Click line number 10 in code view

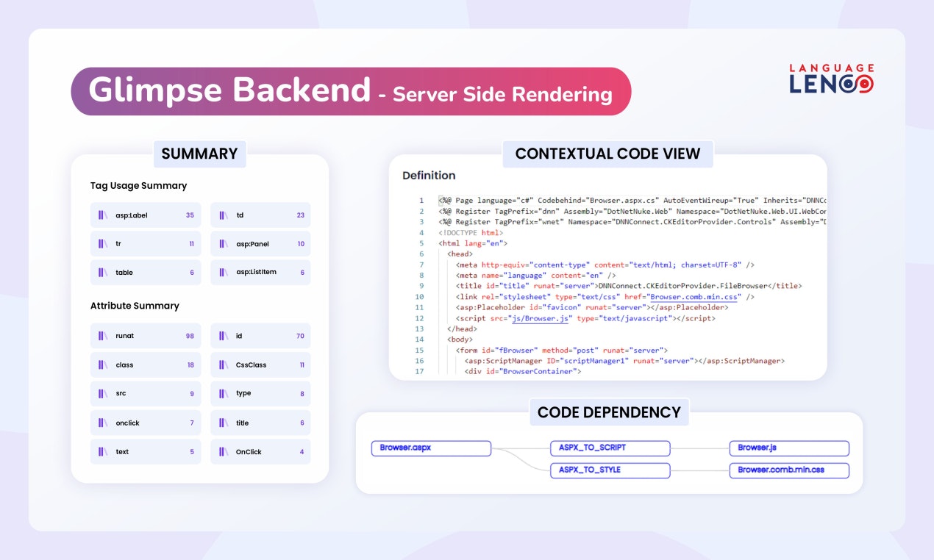pos(419,297)
